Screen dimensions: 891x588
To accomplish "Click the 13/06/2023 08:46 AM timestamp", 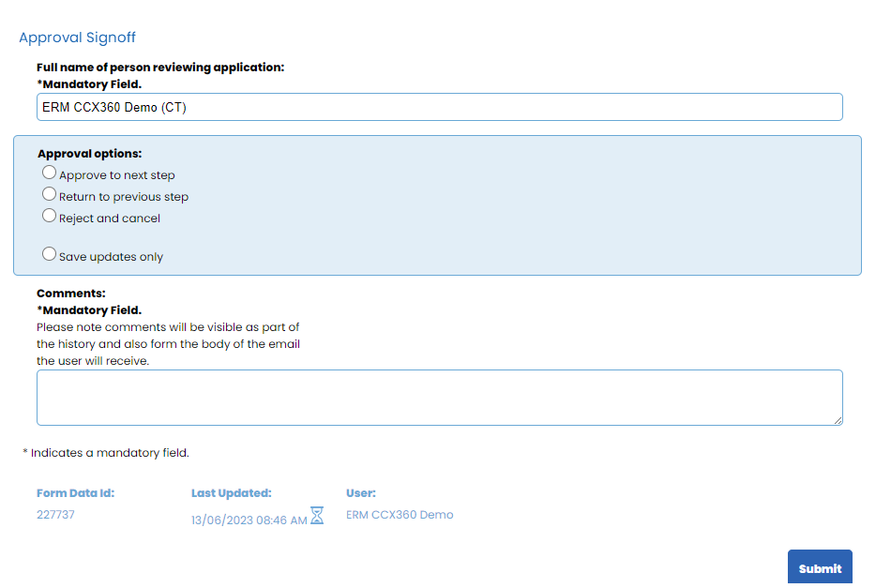I will 249,520.
